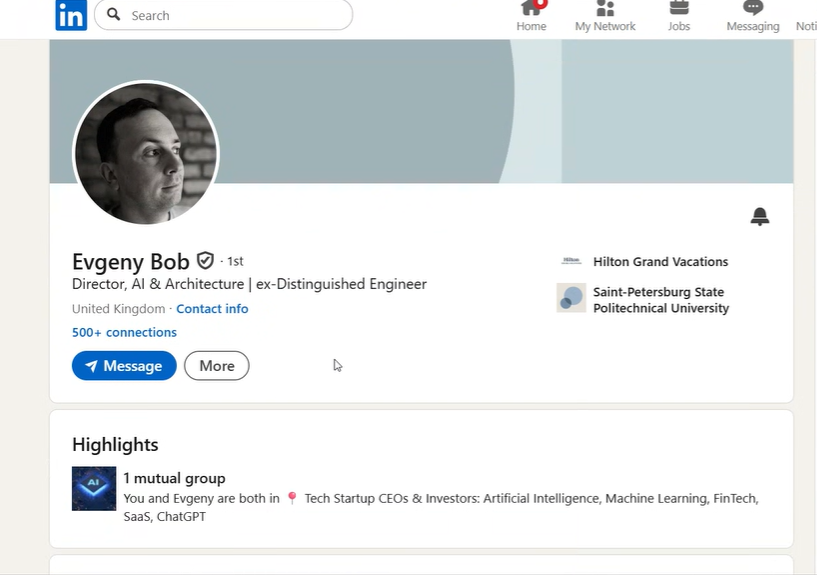Screen dimensions: 817x575
Task: Open My Network icon
Action: click(605, 9)
